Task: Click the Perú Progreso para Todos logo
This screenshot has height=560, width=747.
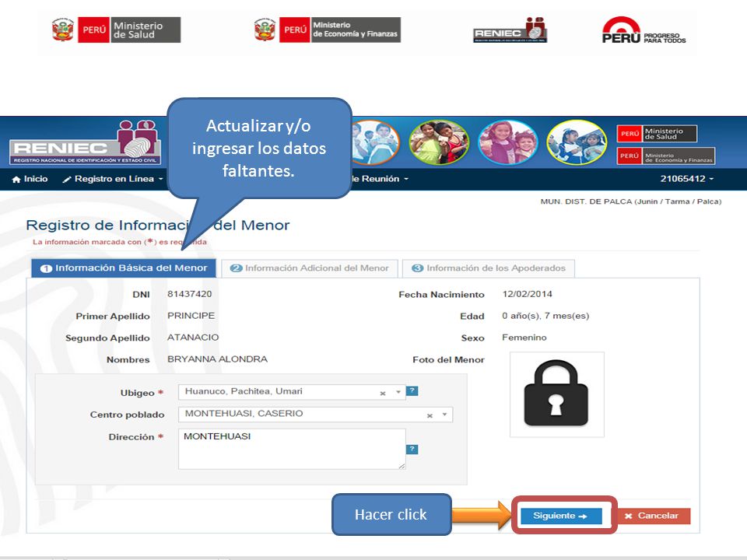Action: (644, 30)
